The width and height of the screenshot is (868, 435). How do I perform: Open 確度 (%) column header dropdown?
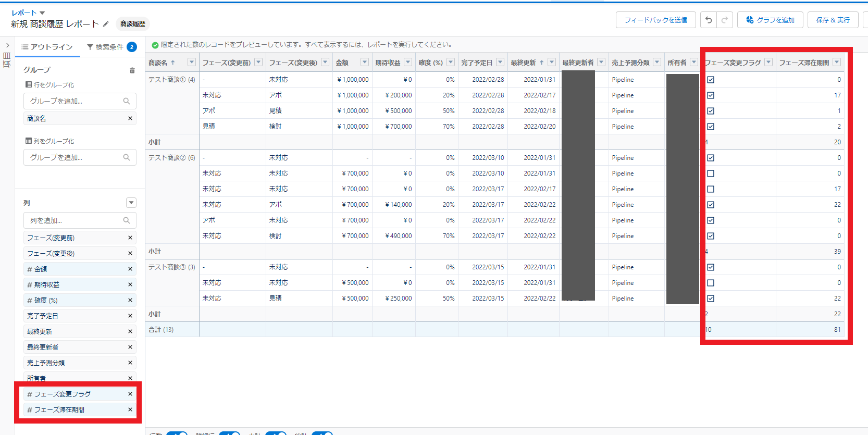(x=451, y=62)
